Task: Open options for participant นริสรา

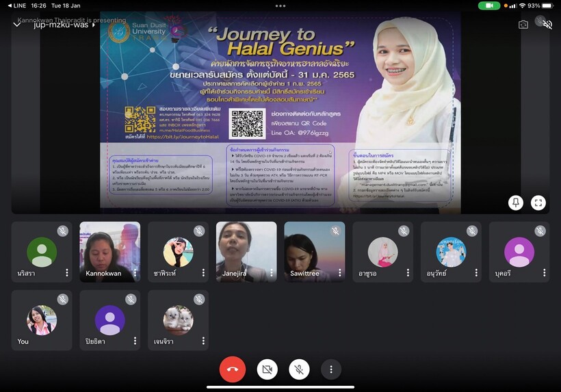Action: point(67,273)
